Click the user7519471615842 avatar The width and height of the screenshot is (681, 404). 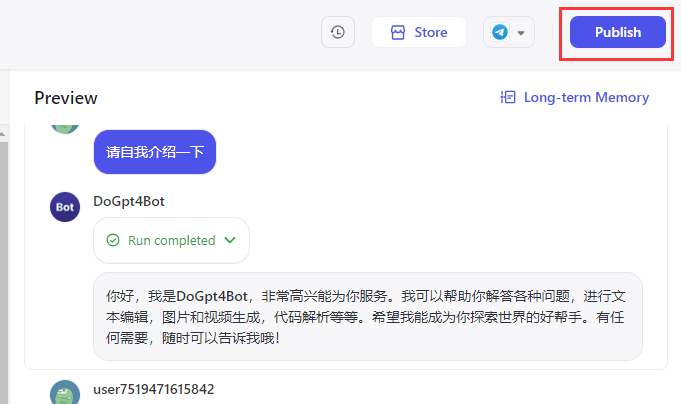[65, 392]
